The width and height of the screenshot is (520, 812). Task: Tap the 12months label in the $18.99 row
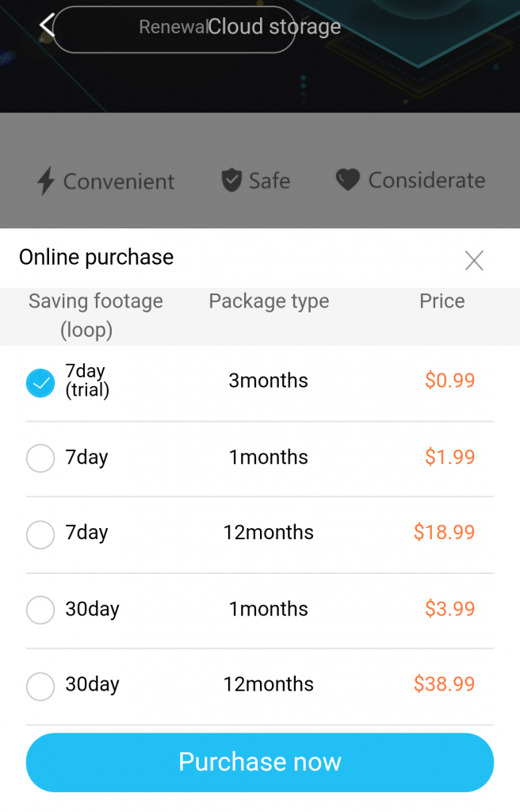point(268,533)
